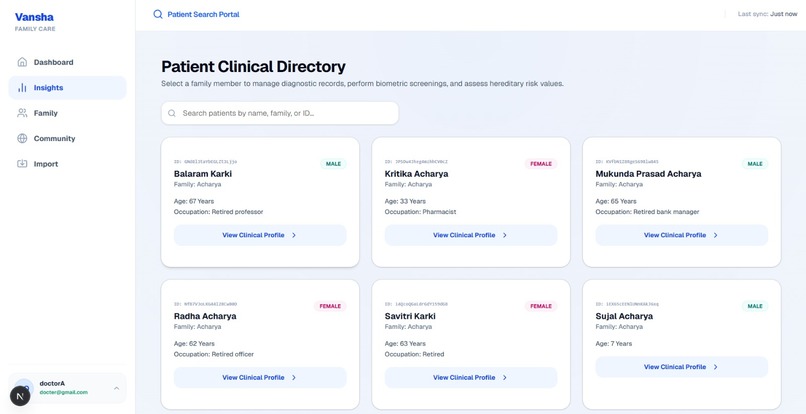Viewport: 806px width, 414px height.
Task: Click the arrow icon on Sujal Acharya's profile button
Action: pyautogui.click(x=716, y=367)
